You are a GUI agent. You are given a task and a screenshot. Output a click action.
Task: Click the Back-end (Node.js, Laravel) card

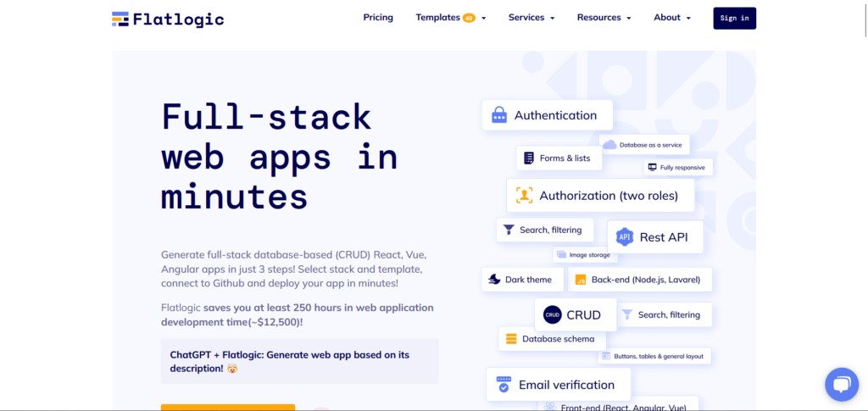coord(640,280)
